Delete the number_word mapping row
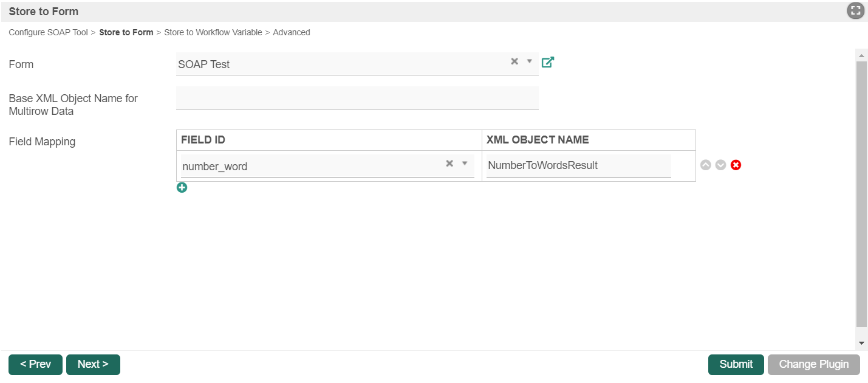868x383 pixels. click(x=736, y=165)
